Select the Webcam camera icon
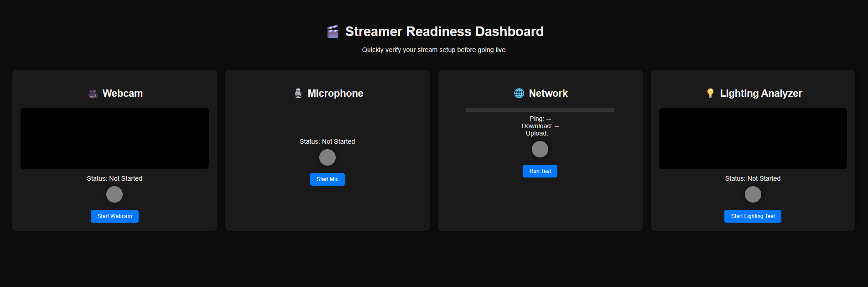This screenshot has height=287, width=868. [x=93, y=93]
